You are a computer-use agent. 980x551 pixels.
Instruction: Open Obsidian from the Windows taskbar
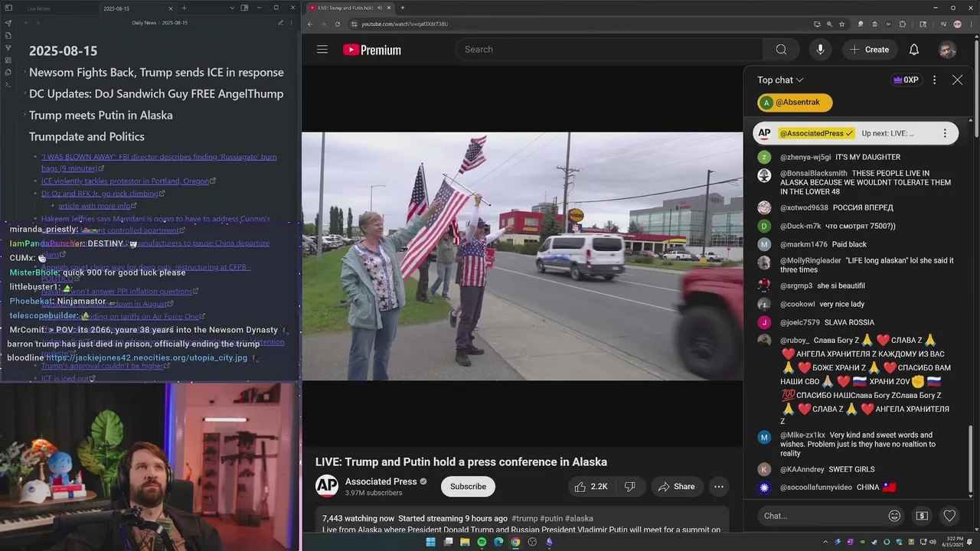tap(549, 542)
